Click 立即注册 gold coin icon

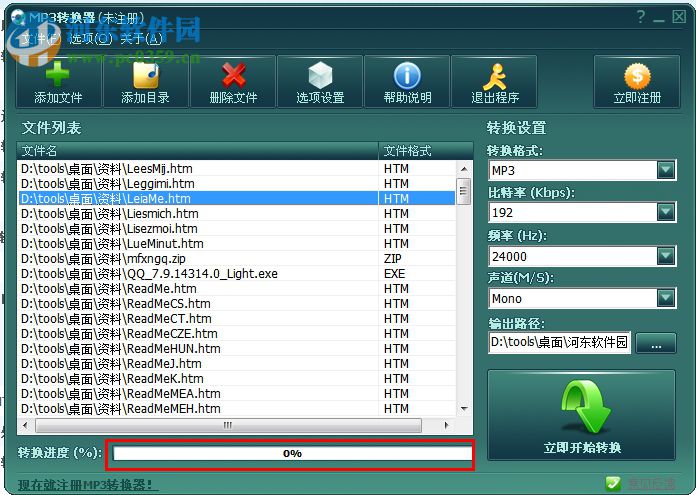(637, 76)
